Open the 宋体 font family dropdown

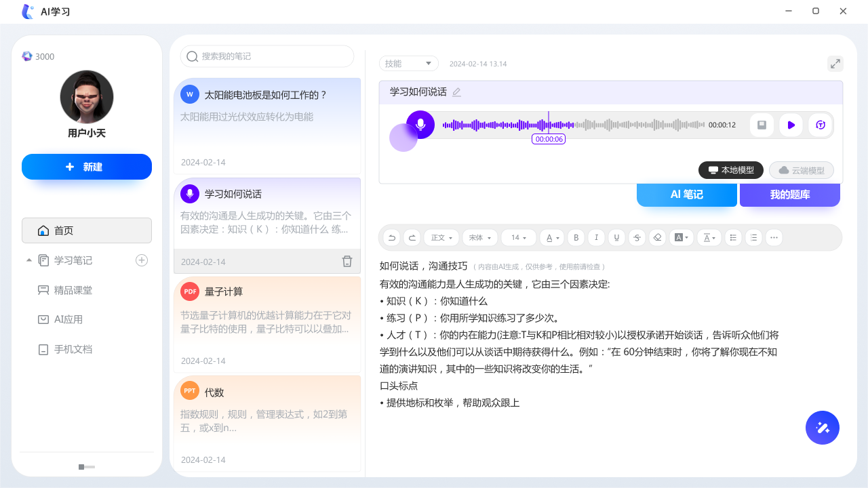479,237
